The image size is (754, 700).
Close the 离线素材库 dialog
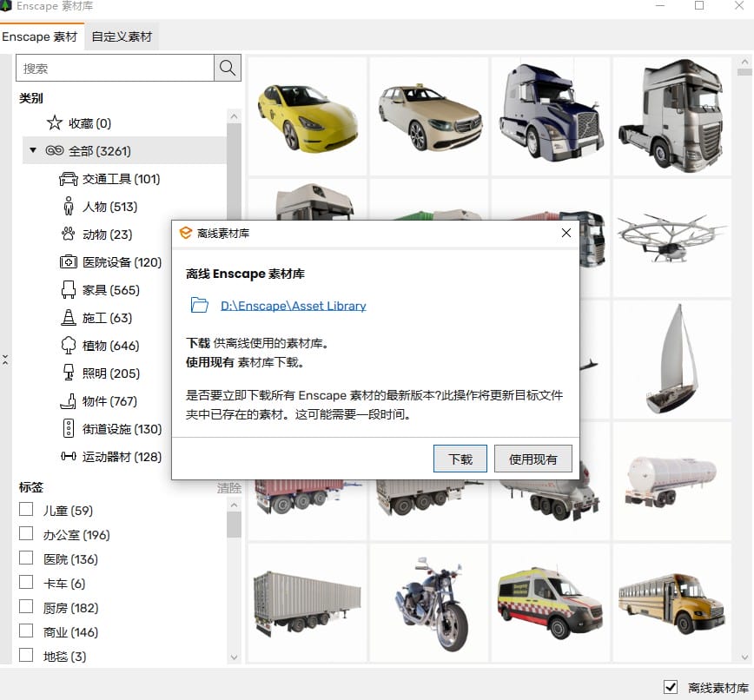pyautogui.click(x=566, y=233)
